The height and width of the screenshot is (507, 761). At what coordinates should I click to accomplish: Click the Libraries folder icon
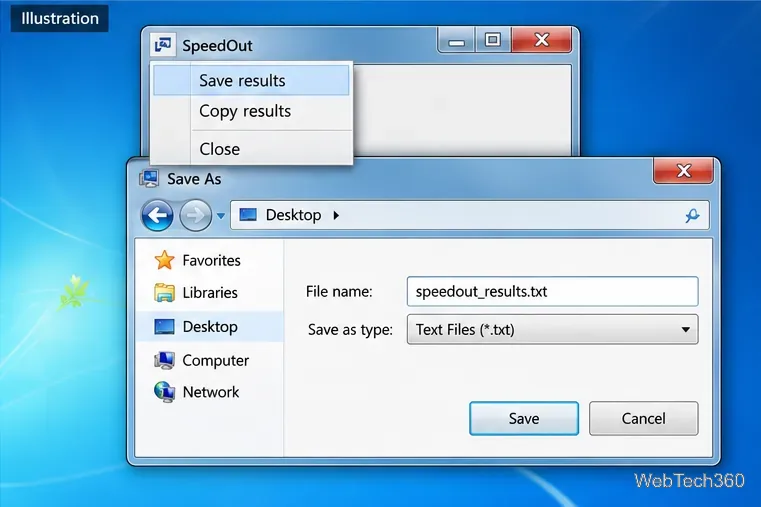(165, 293)
